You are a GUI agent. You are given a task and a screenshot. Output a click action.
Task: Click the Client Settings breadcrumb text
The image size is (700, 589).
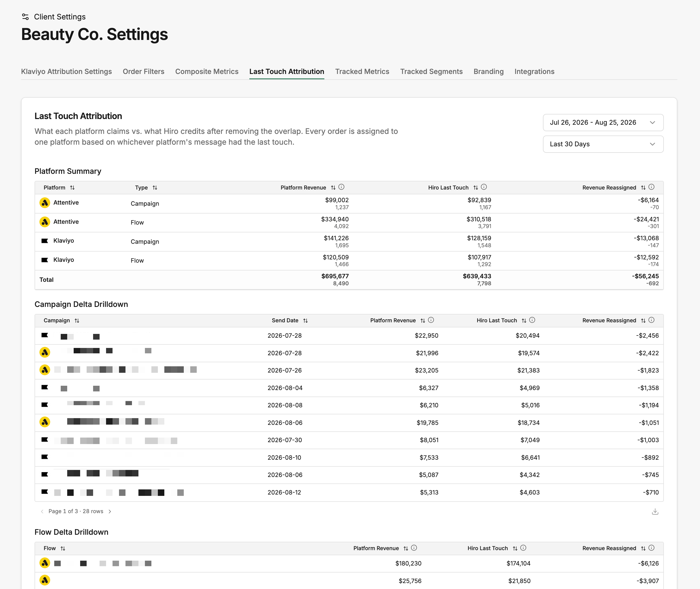pyautogui.click(x=60, y=17)
